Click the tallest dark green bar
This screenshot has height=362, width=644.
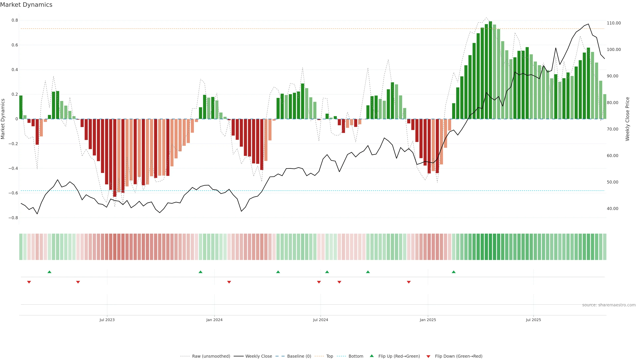[490, 70]
